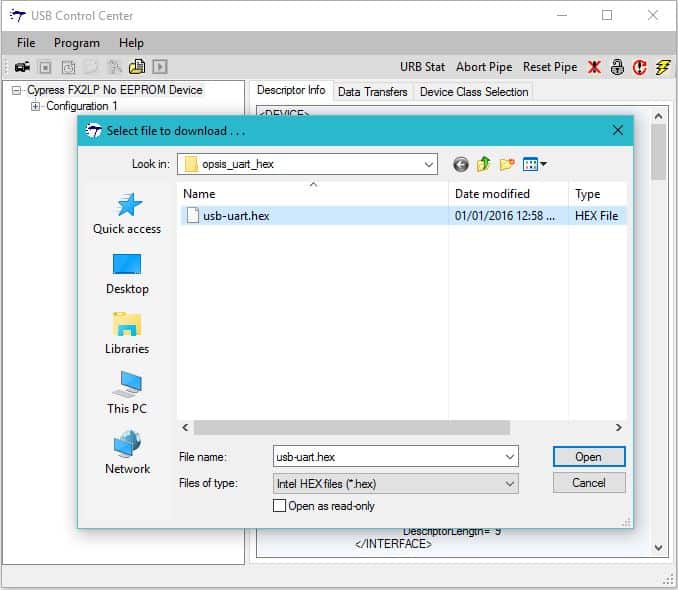Click URB Stat in the toolbar
Screen dimensions: 678x590
[x=422, y=67]
